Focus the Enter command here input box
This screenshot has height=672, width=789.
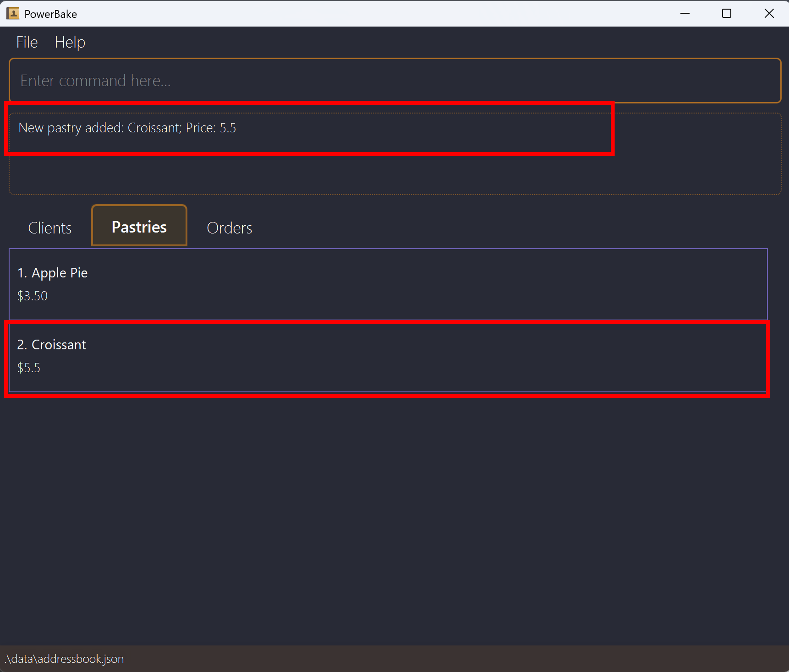tap(394, 81)
